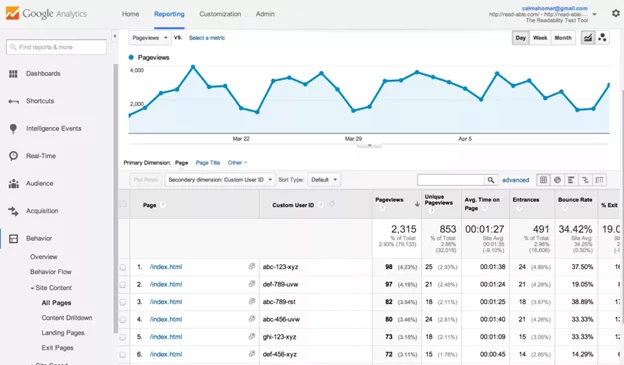The height and width of the screenshot is (365, 624).
Task: Switch to pivot table view icon
Action: pyautogui.click(x=599, y=180)
